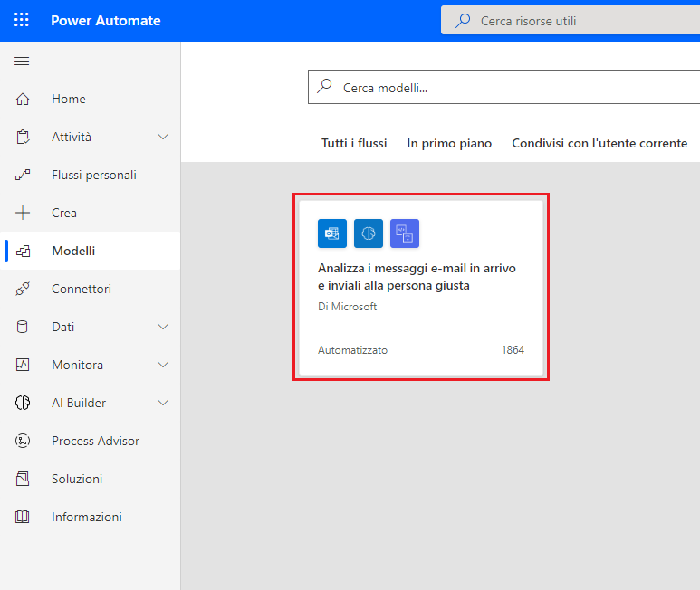
Task: Open the app launcher waffle icon
Action: (x=22, y=20)
